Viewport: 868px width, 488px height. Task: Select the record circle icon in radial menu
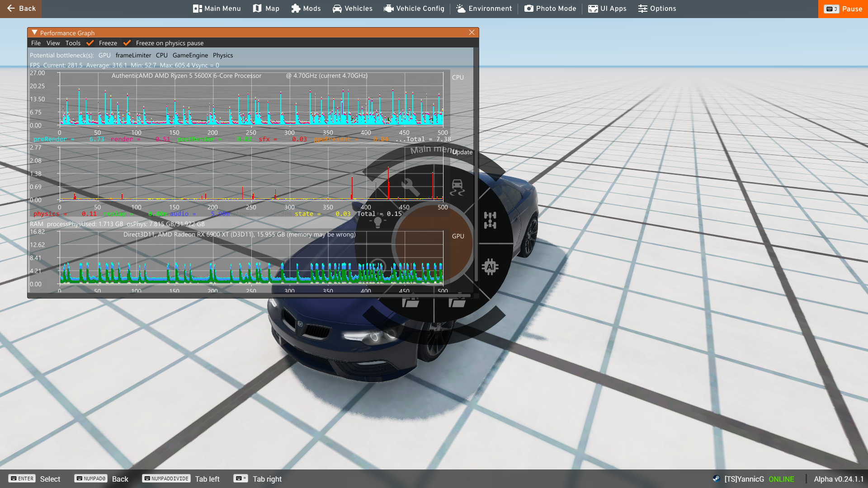click(x=377, y=266)
